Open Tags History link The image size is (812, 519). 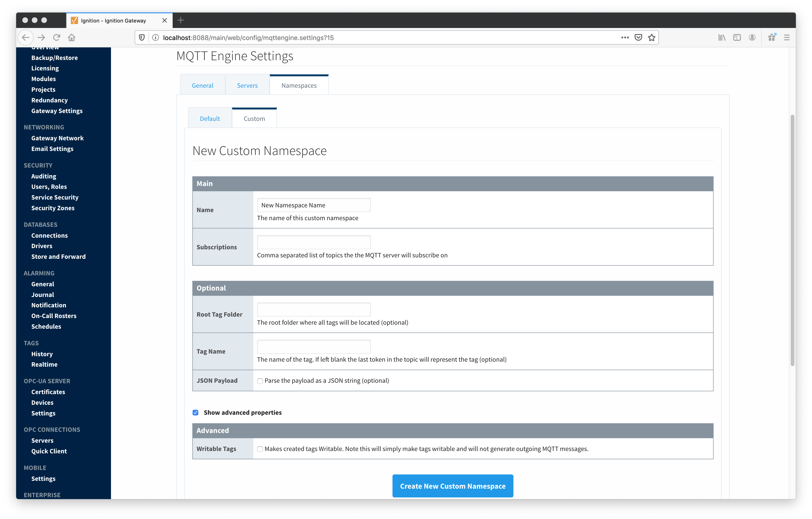[x=42, y=354]
